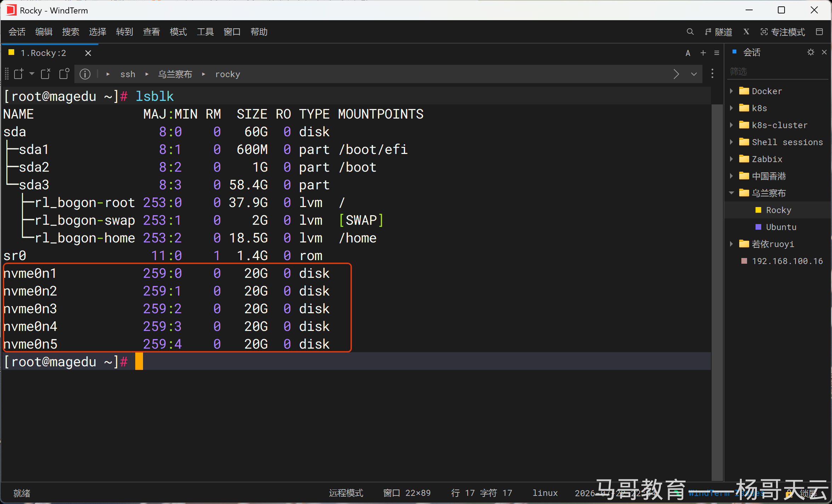This screenshot has width=832, height=504.
Task: Open session pane settings gear
Action: (811, 52)
